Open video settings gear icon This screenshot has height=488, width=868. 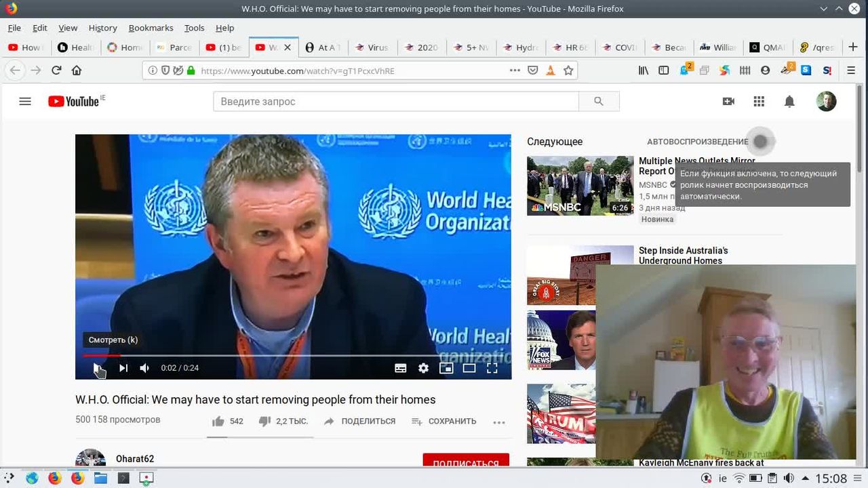click(423, 368)
